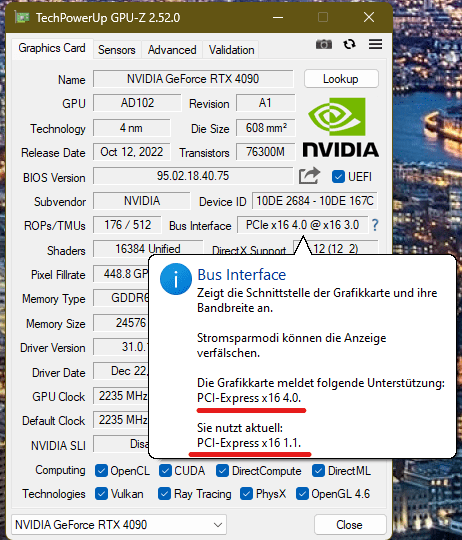Toggle the DirectCompute checkbox
Viewport: 462px width, 540px height.
pos(222,471)
